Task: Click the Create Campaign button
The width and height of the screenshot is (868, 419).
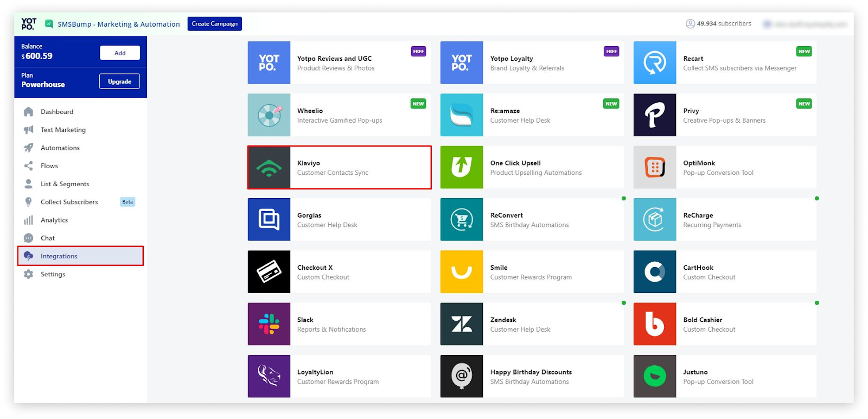Action: click(215, 24)
